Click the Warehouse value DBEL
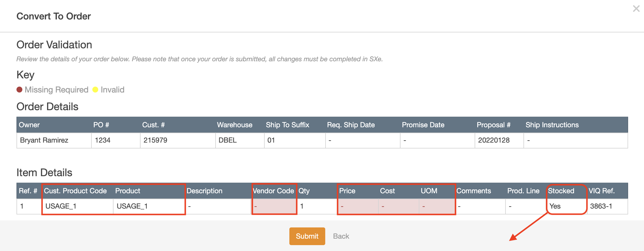Viewport: 644px width, 251px height. pos(228,140)
